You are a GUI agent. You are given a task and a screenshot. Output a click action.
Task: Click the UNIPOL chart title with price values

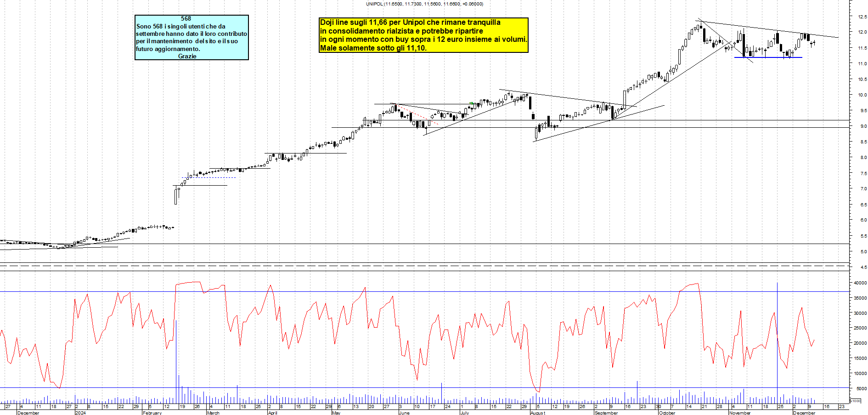click(x=424, y=4)
